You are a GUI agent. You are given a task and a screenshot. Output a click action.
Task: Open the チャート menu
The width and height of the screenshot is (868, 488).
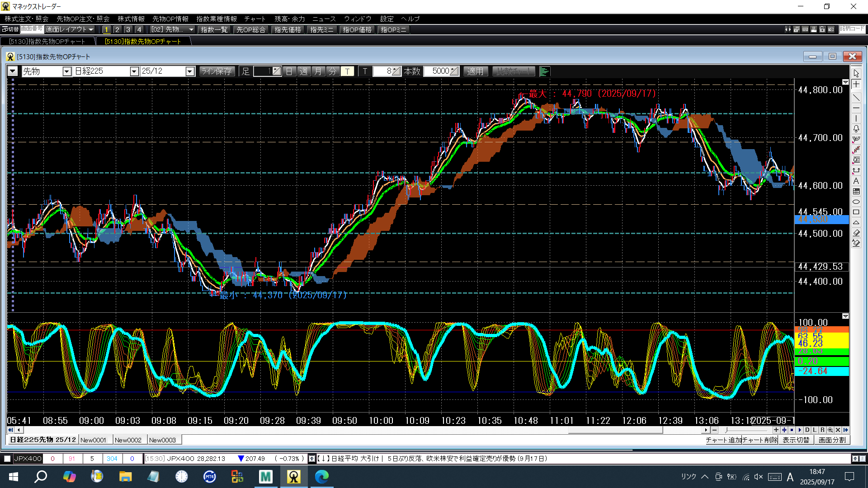[x=255, y=19]
